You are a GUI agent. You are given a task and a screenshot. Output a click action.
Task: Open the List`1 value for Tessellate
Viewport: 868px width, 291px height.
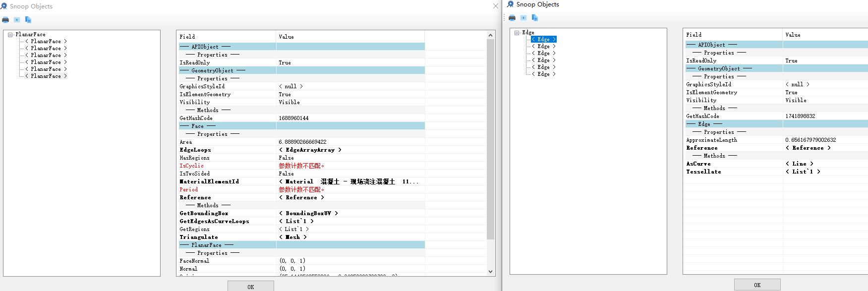[x=803, y=172]
